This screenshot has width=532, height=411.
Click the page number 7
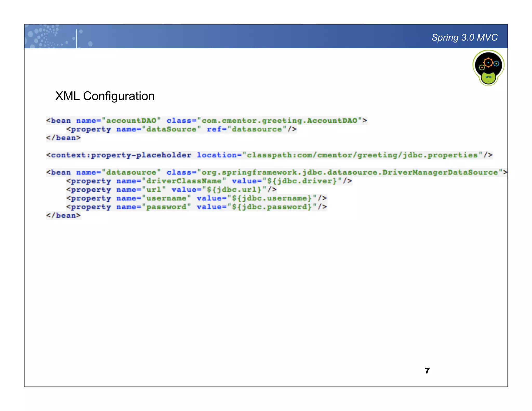[x=427, y=370]
